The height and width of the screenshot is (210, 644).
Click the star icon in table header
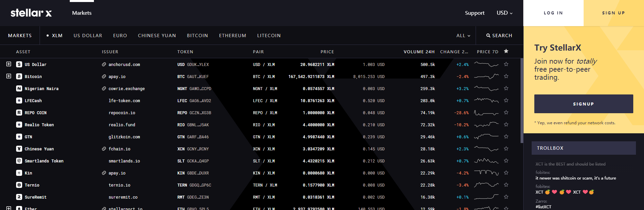point(506,51)
